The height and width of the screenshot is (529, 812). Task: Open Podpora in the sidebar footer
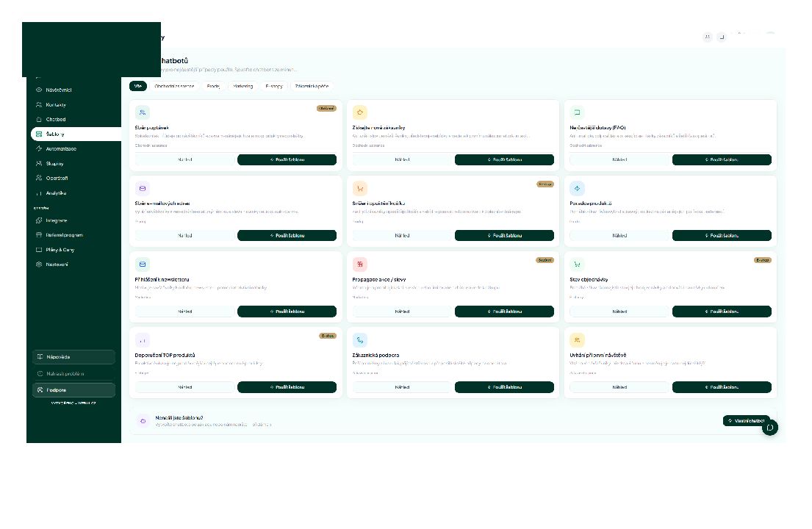pyautogui.click(x=73, y=390)
